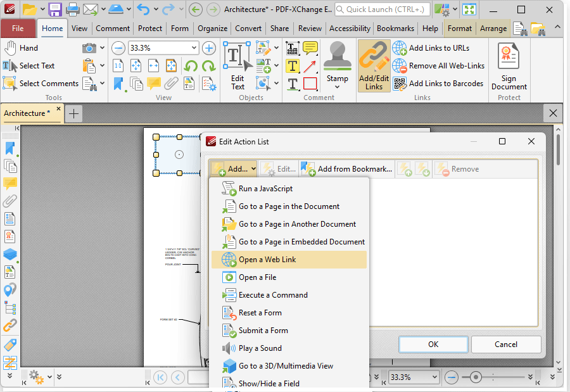Open the Comments pane in left sidebar
This screenshot has height=392, width=570.
pyautogui.click(x=10, y=183)
